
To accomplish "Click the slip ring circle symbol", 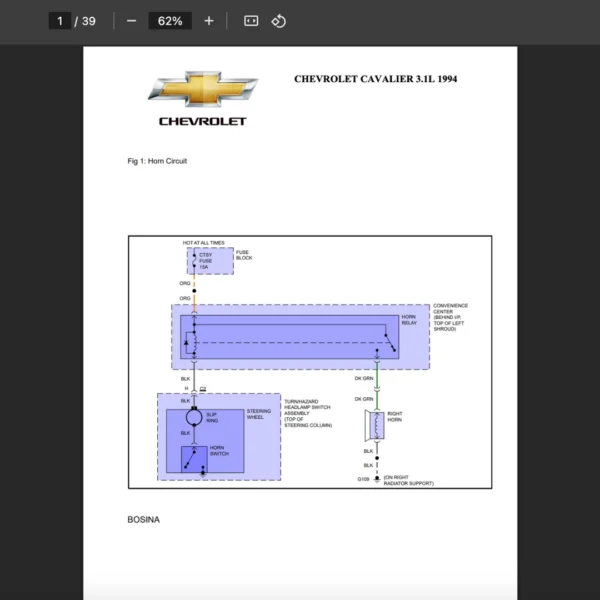I will 194,415.
